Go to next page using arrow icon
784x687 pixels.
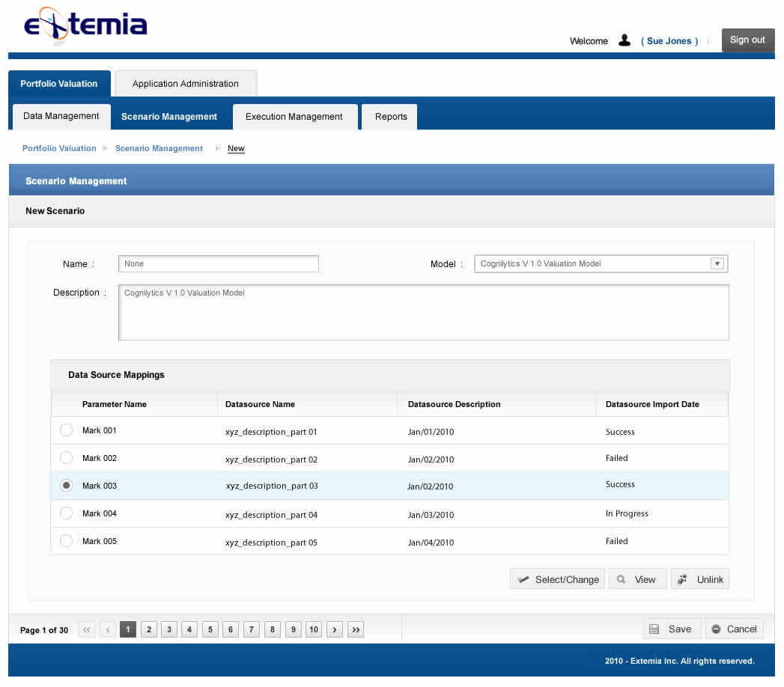[335, 629]
